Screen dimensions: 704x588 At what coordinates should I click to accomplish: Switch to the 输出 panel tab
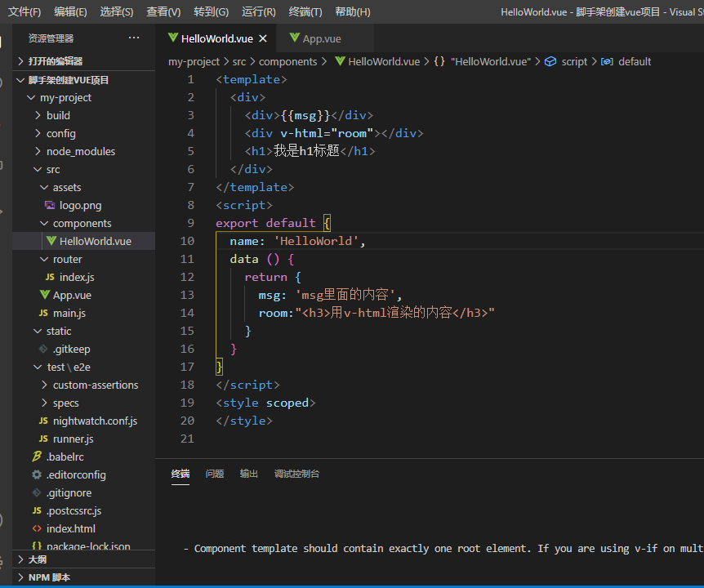click(x=249, y=474)
